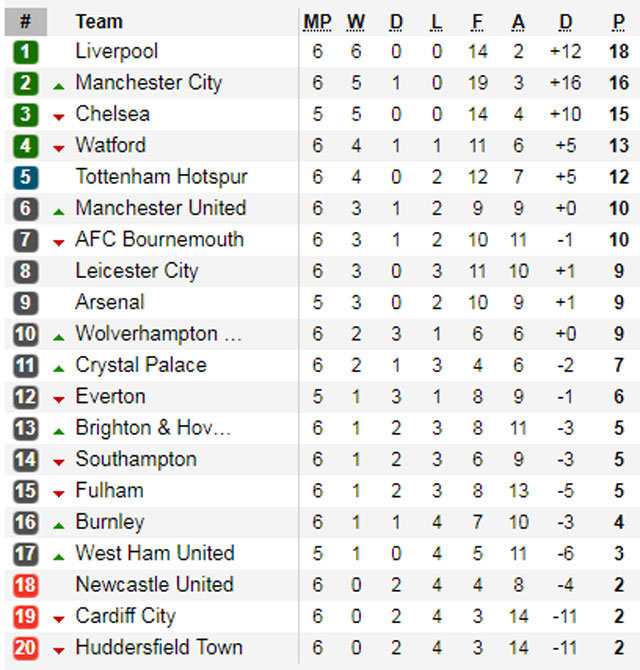The height and width of the screenshot is (670, 640).
Task: Click the gray rank 10 badge
Action: [26, 334]
